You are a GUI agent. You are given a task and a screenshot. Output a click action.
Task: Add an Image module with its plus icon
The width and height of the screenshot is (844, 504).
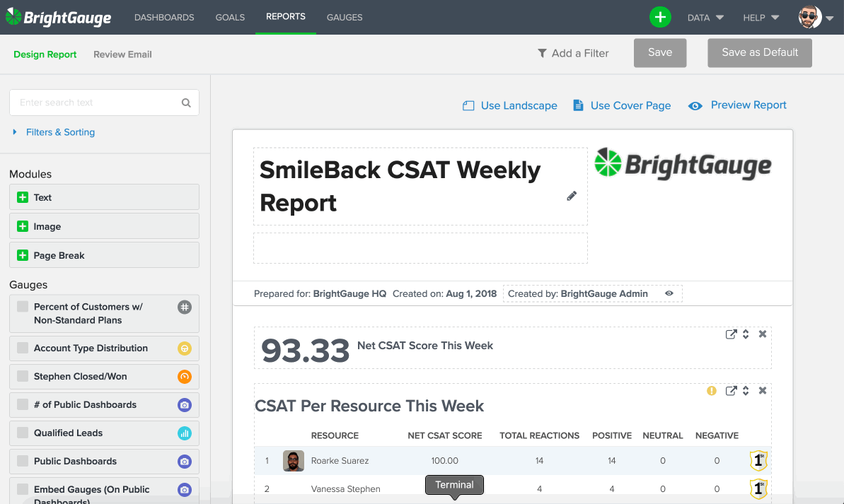pos(23,226)
